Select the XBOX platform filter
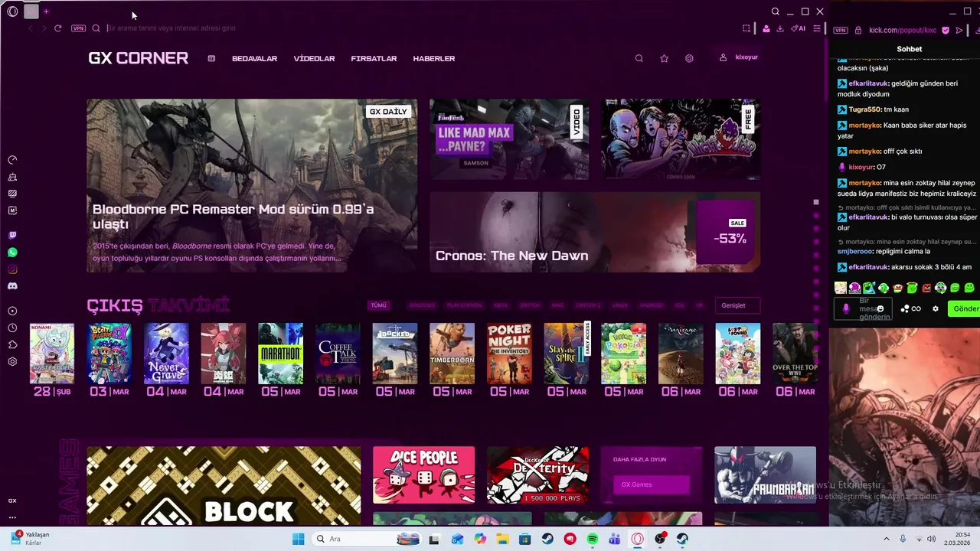This screenshot has height=551, width=980. pos(501,305)
